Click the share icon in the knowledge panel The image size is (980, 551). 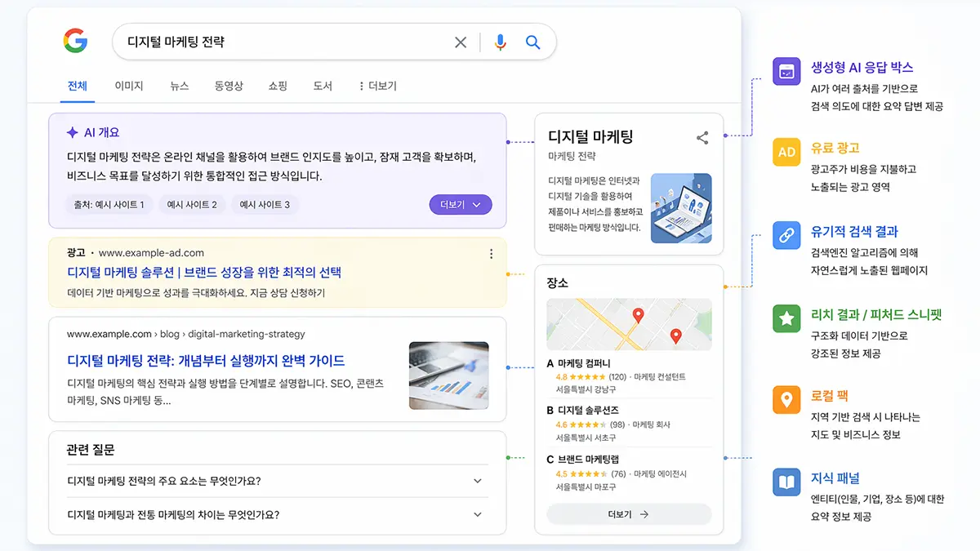coord(702,138)
